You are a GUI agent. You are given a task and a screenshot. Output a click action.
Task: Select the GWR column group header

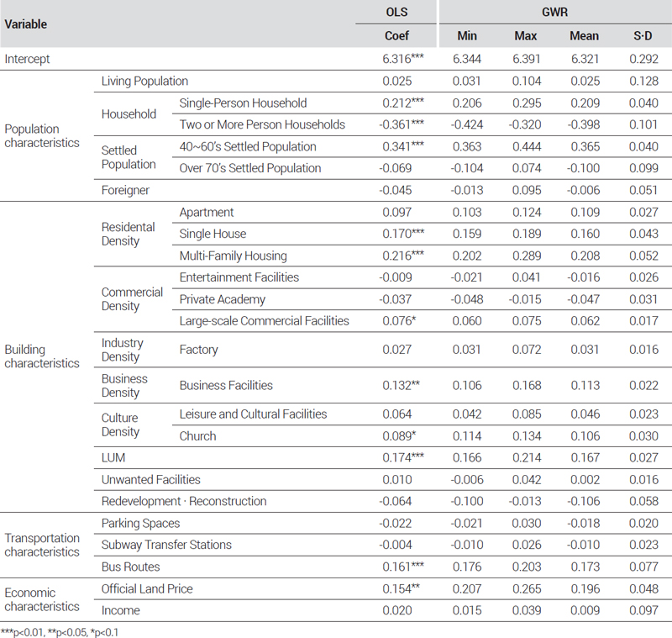point(554,13)
